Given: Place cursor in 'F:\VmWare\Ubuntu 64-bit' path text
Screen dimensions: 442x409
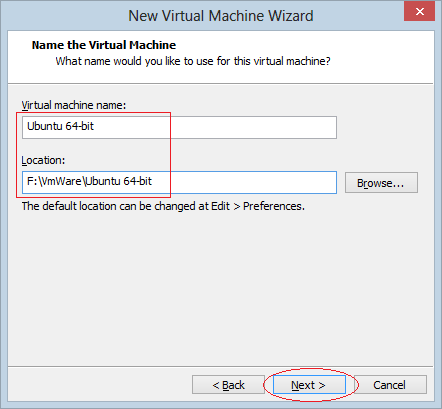Looking at the screenshot, I should tap(89, 181).
